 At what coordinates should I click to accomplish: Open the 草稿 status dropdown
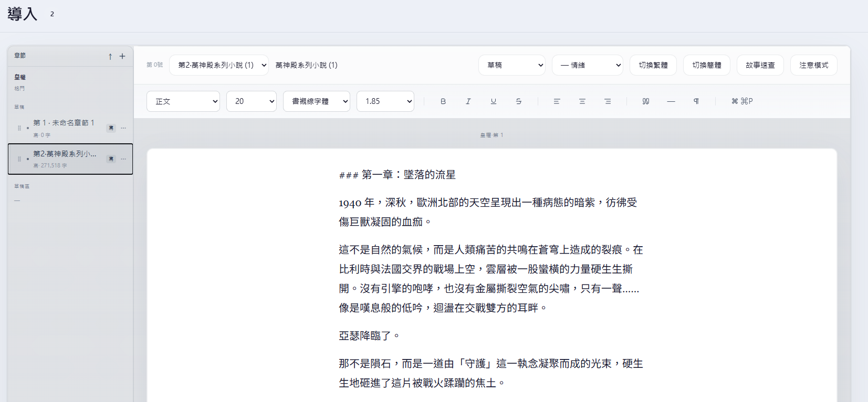tap(512, 65)
